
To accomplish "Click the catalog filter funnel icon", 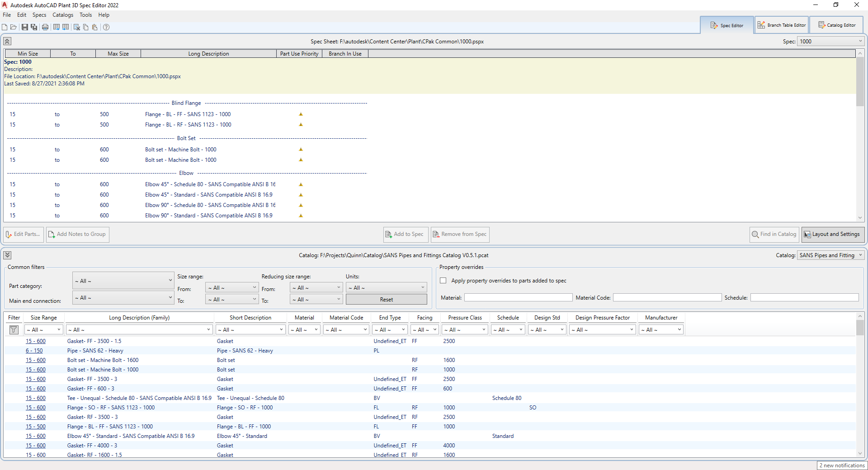I will [14, 330].
